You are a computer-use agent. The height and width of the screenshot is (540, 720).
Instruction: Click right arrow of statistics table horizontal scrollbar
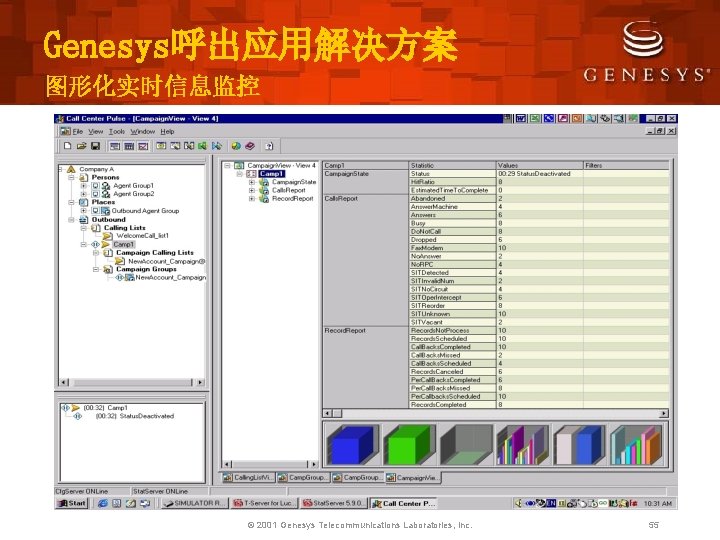click(664, 413)
